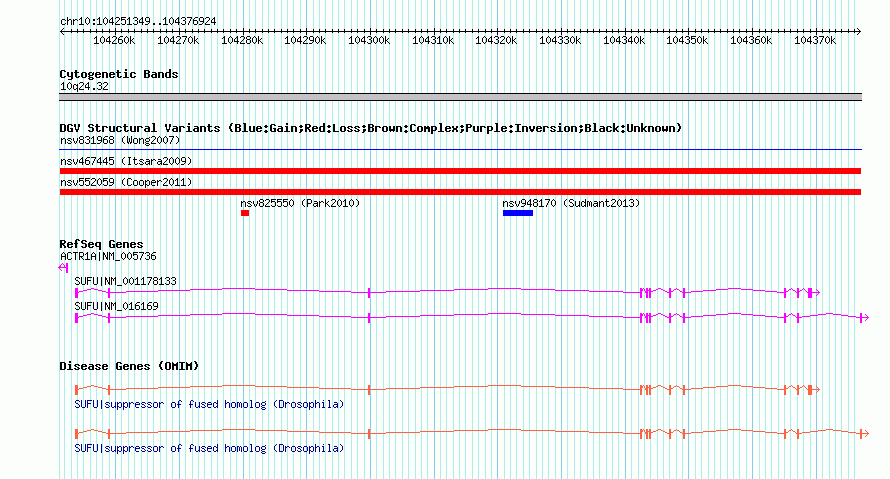Click the 104280k ruler tick label

(242, 41)
